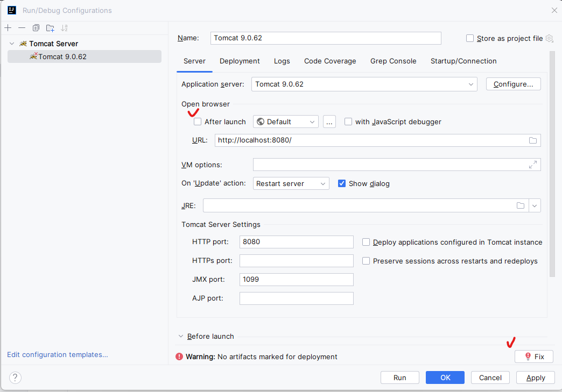Enable with JavaScript debugger
Screen dimensions: 562x392
pos(348,122)
